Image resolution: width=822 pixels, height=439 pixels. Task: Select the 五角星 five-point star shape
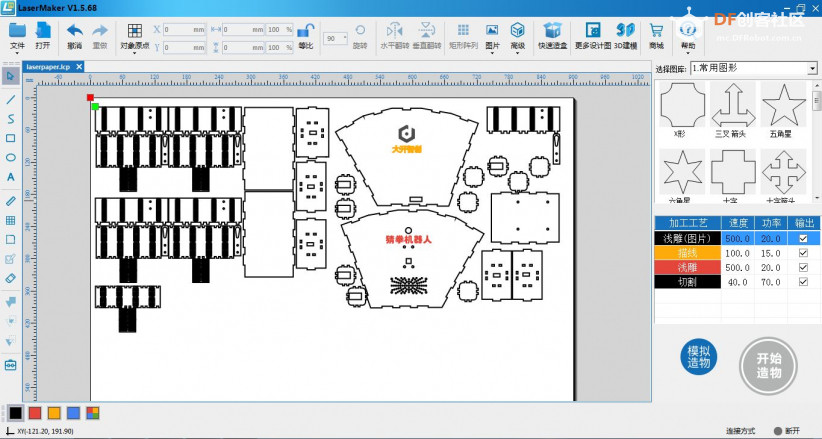pos(784,104)
